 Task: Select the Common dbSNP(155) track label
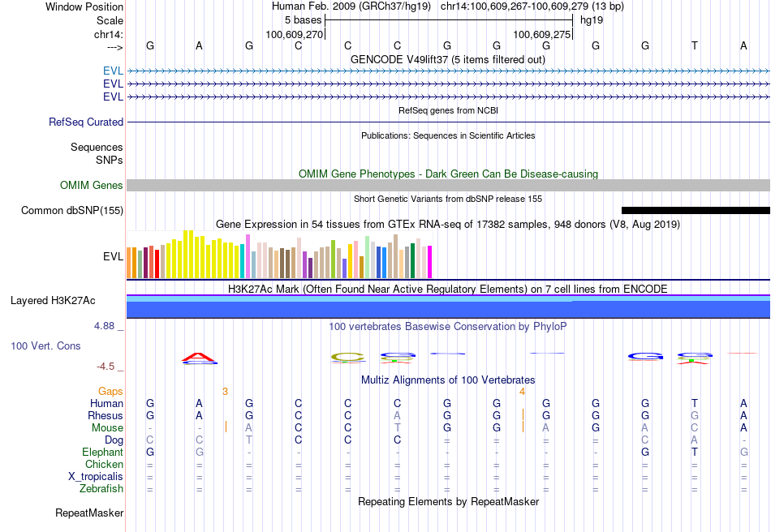(x=72, y=210)
